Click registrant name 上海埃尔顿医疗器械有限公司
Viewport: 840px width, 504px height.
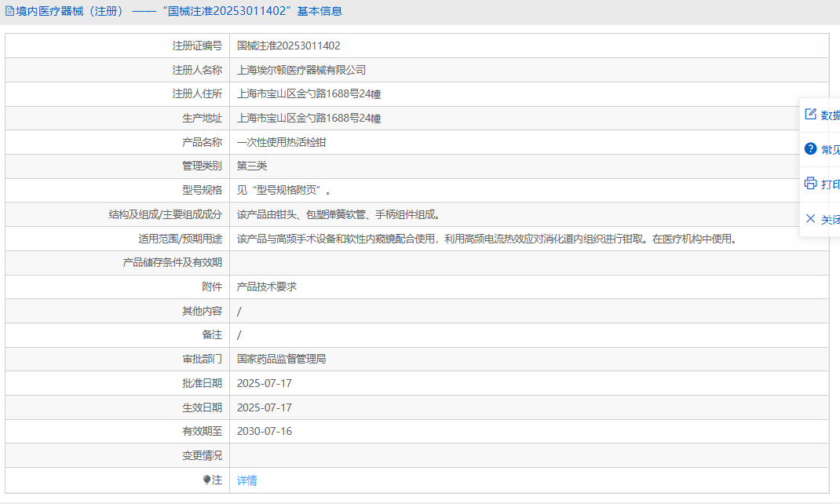301,70
